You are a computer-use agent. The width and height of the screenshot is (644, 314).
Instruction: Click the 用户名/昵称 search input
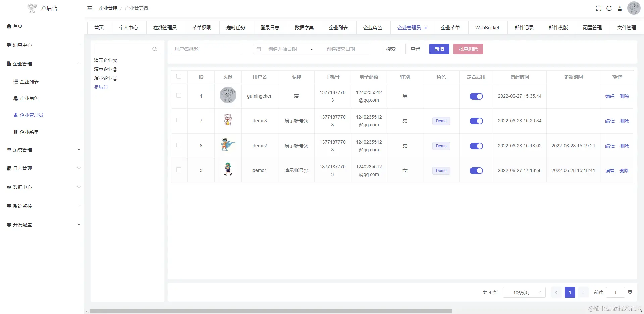(x=207, y=49)
